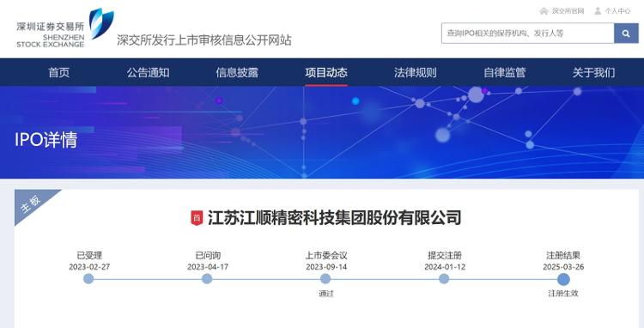The height and width of the screenshot is (328, 644).
Task: Select the 上市委会议 timeline node
Action: point(325,279)
